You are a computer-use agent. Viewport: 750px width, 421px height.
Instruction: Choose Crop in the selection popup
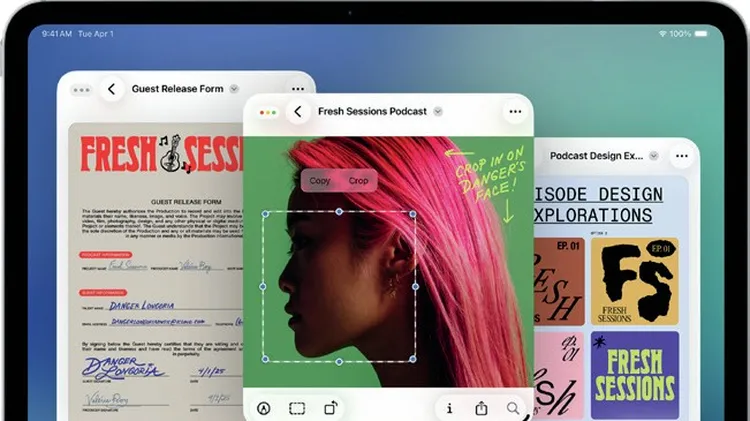pos(358,181)
